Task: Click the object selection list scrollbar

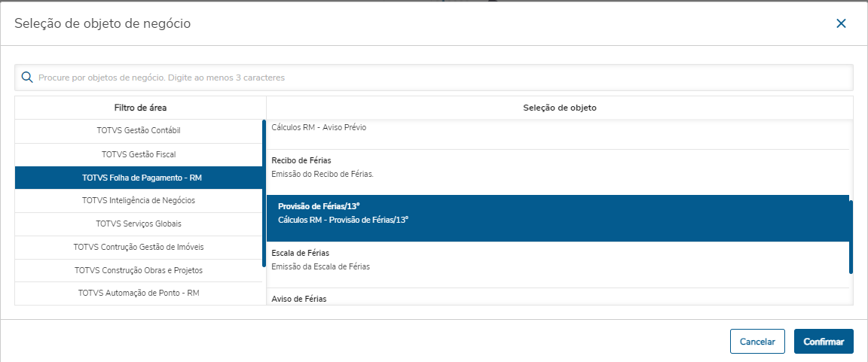Action: (x=851, y=237)
